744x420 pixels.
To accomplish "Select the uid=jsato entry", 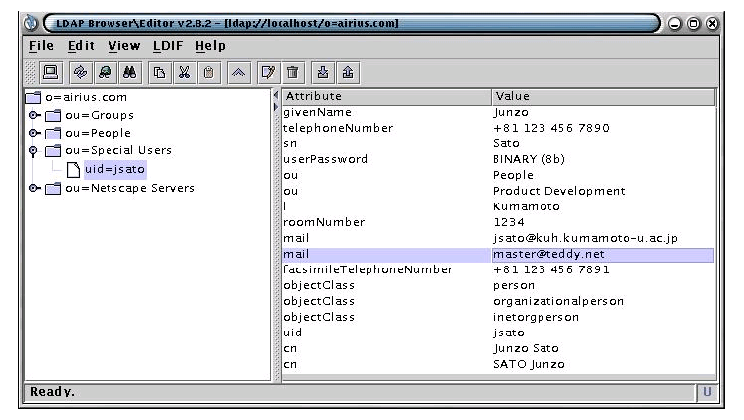I will click(115, 169).
